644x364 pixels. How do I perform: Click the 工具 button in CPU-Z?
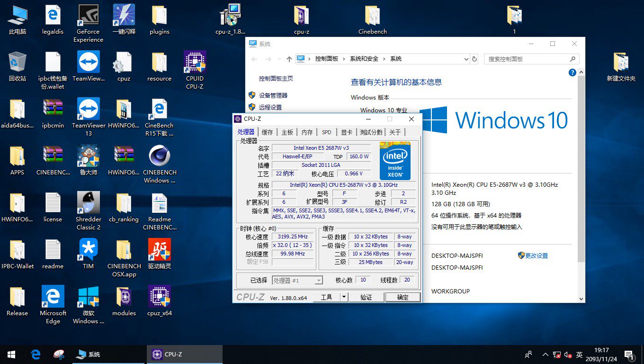327,297
